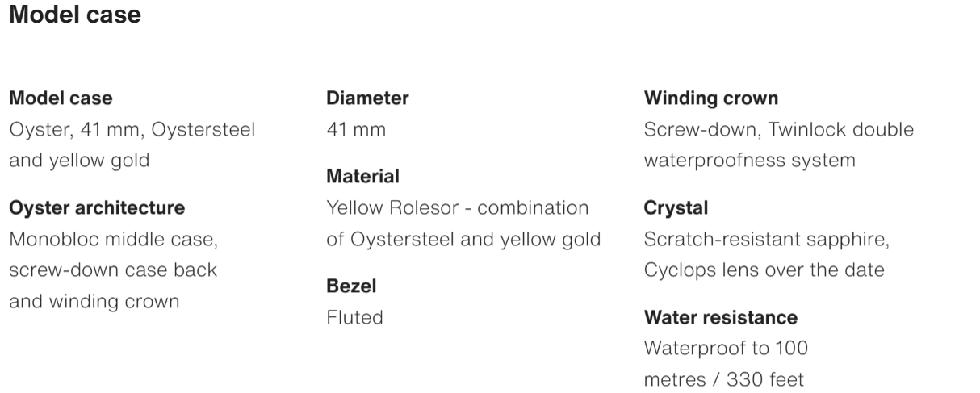The height and width of the screenshot is (393, 980).
Task: Select the "Oyster, 41 mm, Oystersteel" text line
Action: 132,129
